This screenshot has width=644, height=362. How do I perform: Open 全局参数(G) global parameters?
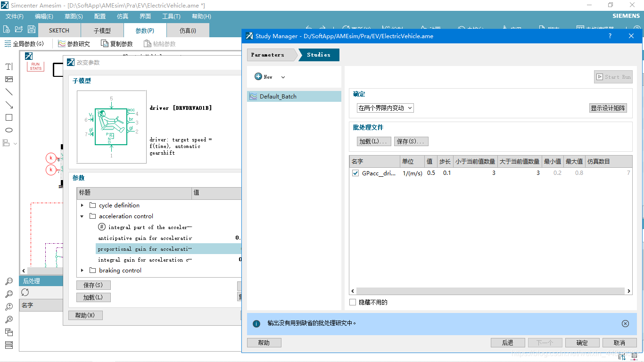[x=24, y=44]
